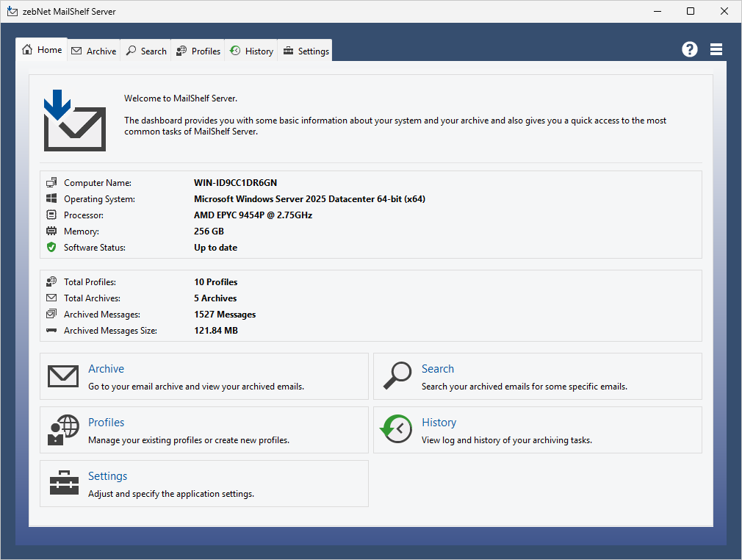
Task: Click the Up to date status text
Action: tap(215, 248)
